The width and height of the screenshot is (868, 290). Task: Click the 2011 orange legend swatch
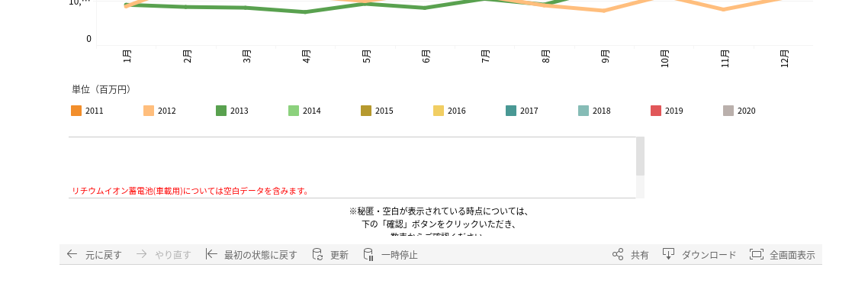[76, 111]
